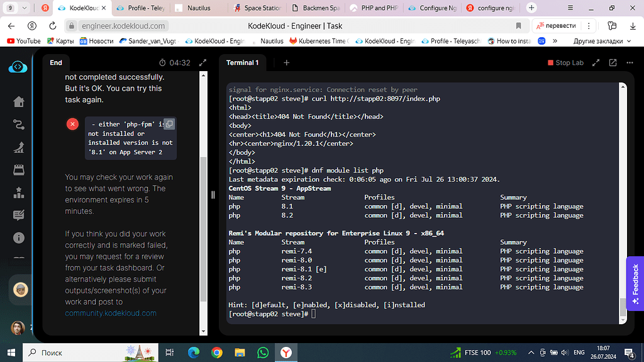644x362 pixels.
Task: Show hidden system tray icons
Action: [x=531, y=353]
